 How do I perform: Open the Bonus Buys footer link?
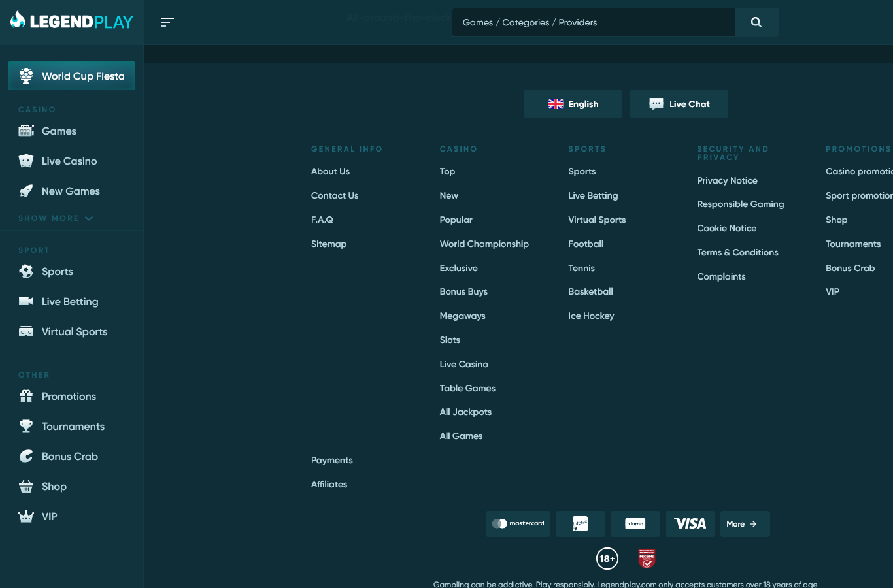point(463,291)
